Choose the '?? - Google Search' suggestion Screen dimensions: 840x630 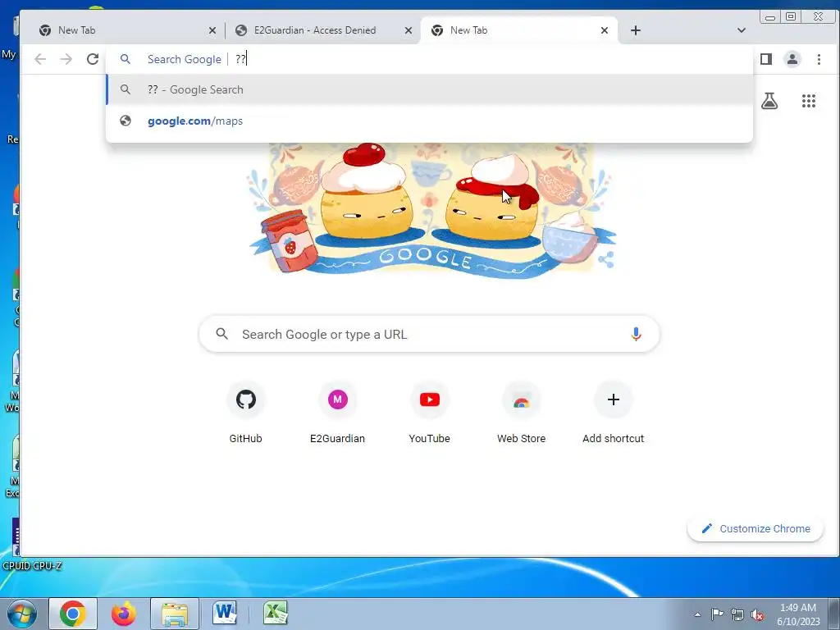point(430,89)
